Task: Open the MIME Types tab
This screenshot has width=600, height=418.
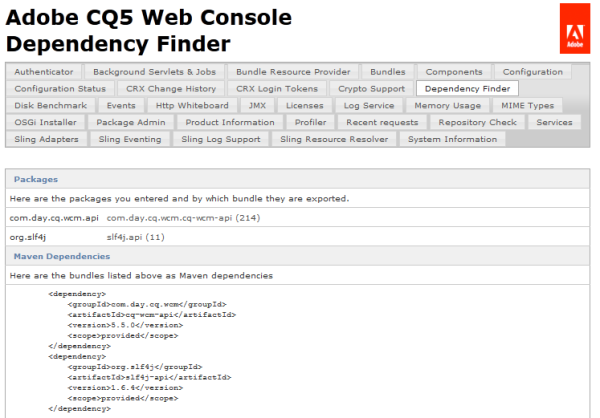Action: (528, 106)
